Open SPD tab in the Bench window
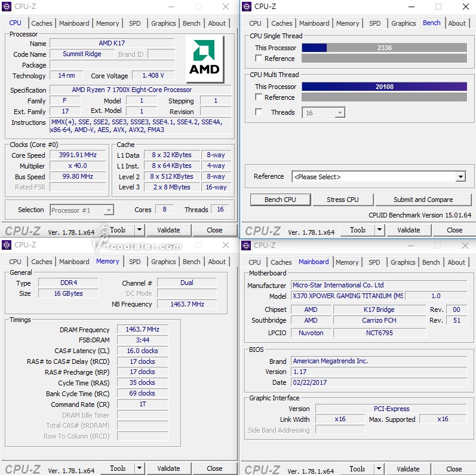 point(375,23)
